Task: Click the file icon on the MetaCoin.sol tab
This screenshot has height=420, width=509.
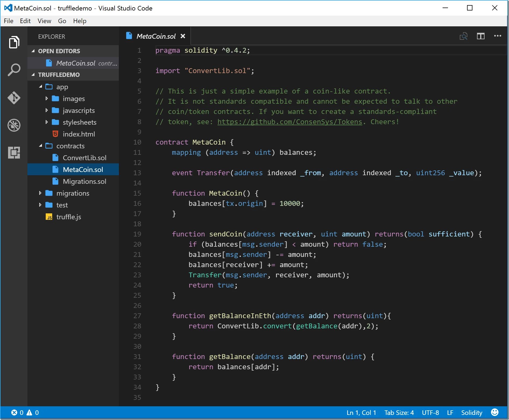Action: (129, 36)
